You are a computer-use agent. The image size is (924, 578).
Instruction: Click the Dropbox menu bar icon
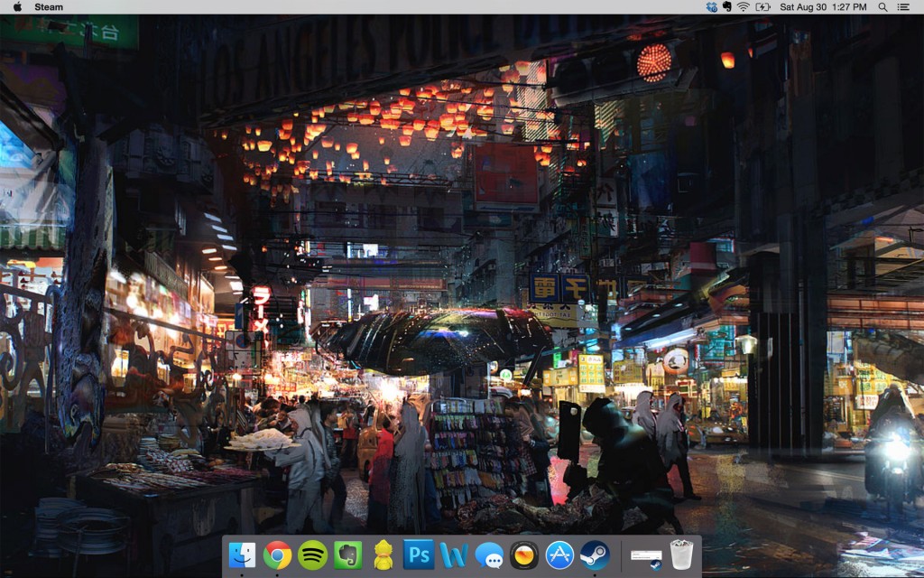coord(712,7)
